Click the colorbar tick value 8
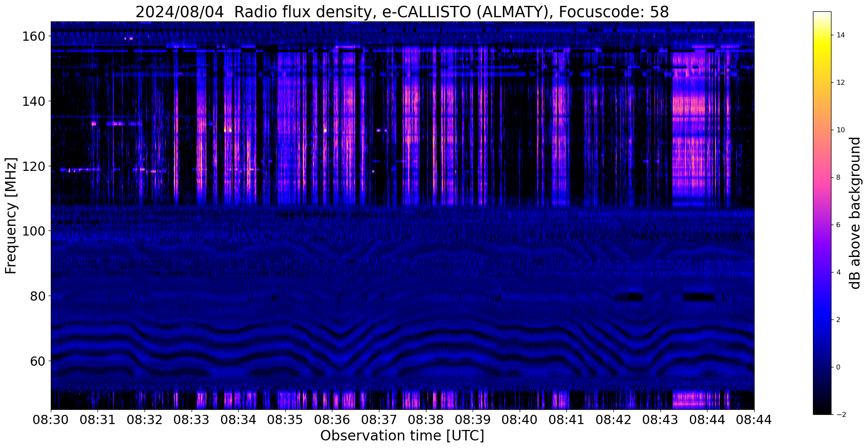Screen dimensions: 868x448 tap(839, 178)
